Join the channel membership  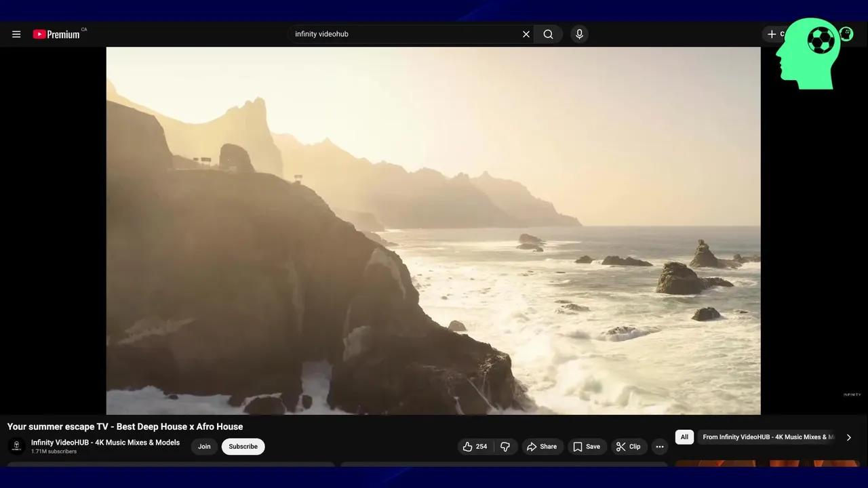click(204, 447)
